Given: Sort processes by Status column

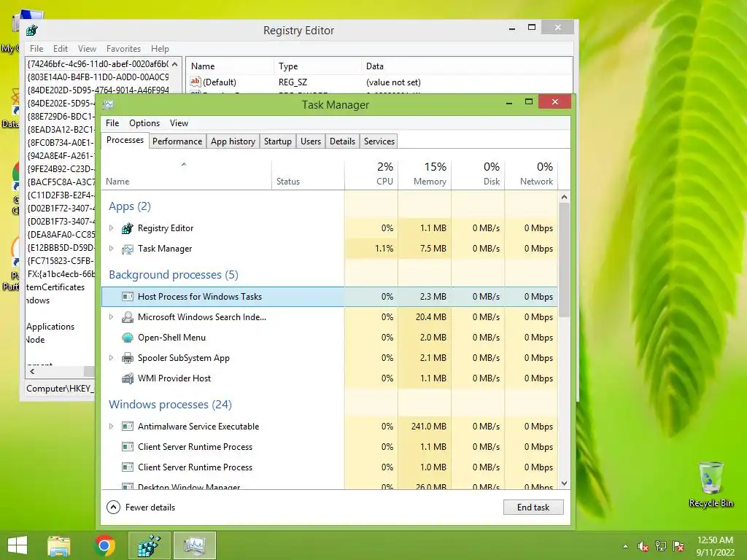Looking at the screenshot, I should pyautogui.click(x=308, y=174).
